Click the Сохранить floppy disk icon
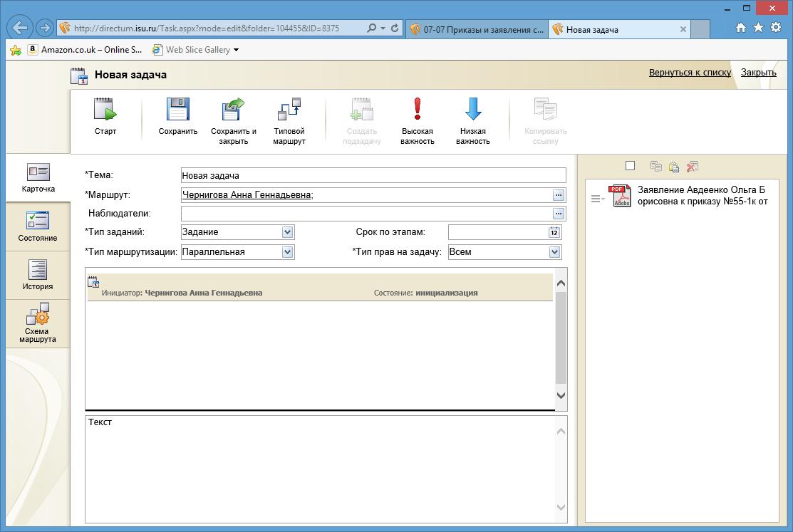The width and height of the screenshot is (793, 532). click(x=177, y=110)
